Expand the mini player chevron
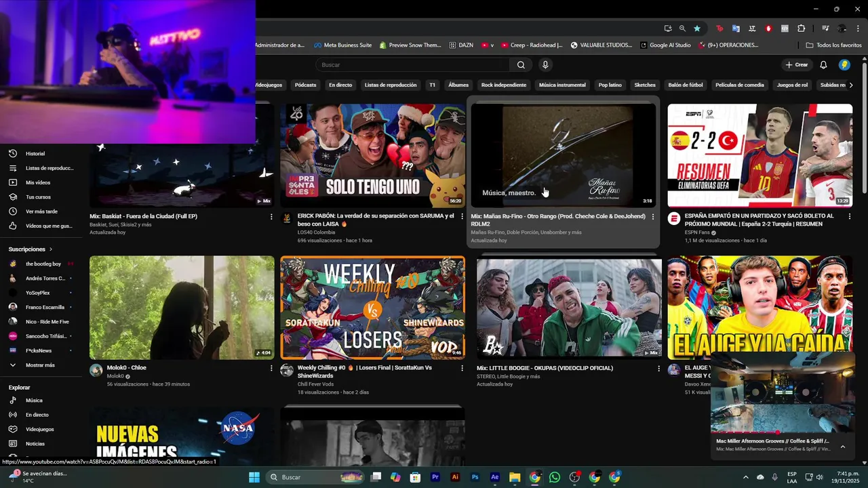Screen dimensions: 868x488 (x=843, y=447)
